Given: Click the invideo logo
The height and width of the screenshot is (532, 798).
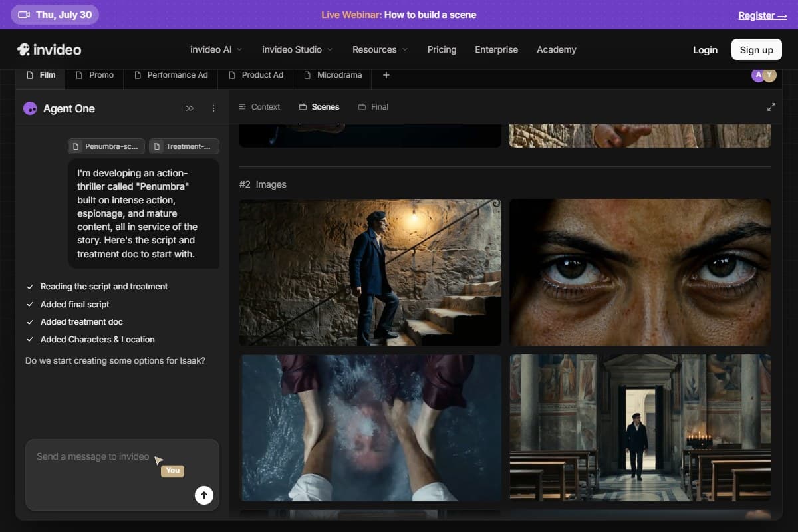Looking at the screenshot, I should 49,49.
